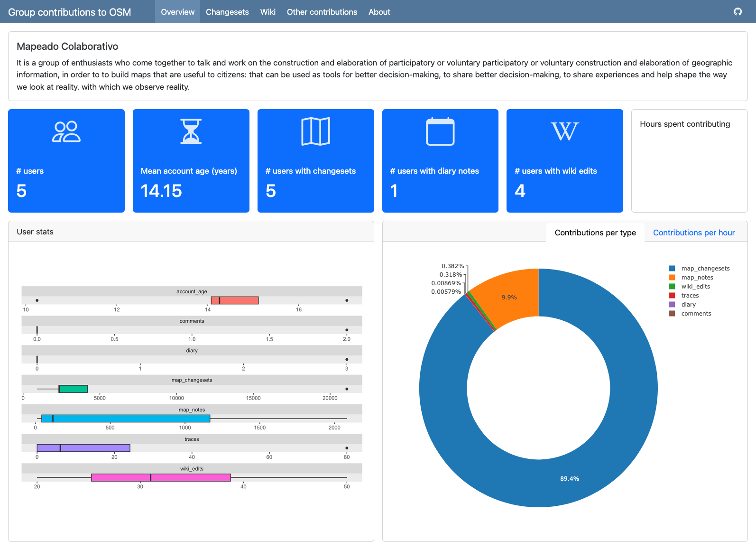Click the # users with wiki edits label
The width and height of the screenshot is (756, 550).
[x=556, y=171]
